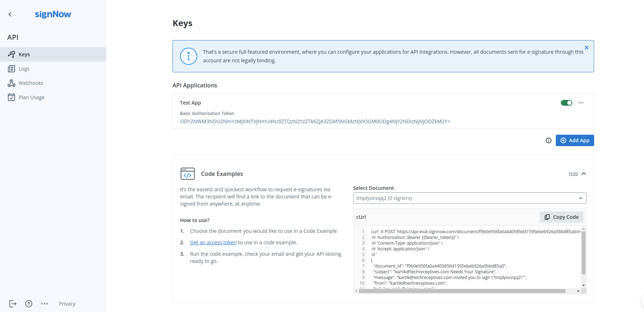Viewport: 644px width, 312px height.
Task: Open the help question mark icon
Action: coord(29,304)
